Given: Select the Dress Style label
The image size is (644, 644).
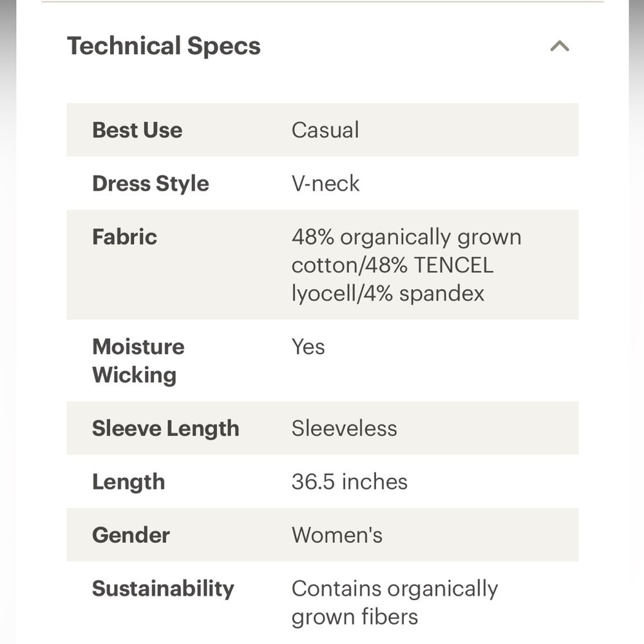Looking at the screenshot, I should click(x=150, y=183).
